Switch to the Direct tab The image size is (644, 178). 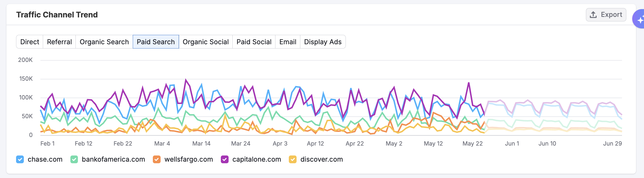pyautogui.click(x=30, y=42)
